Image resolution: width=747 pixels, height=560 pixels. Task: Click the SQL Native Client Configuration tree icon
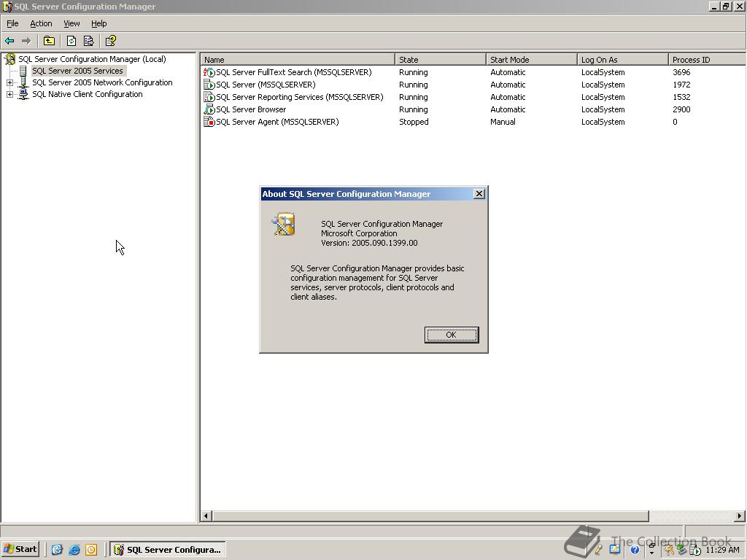click(x=23, y=94)
